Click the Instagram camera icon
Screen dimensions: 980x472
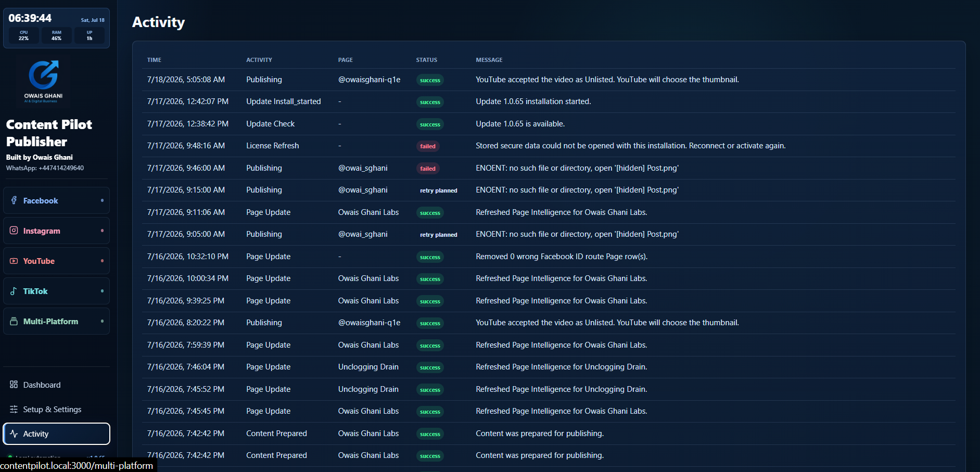[x=14, y=231]
